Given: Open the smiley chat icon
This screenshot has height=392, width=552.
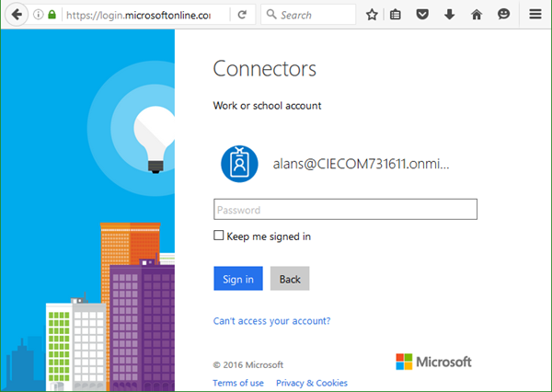Looking at the screenshot, I should pyautogui.click(x=504, y=15).
